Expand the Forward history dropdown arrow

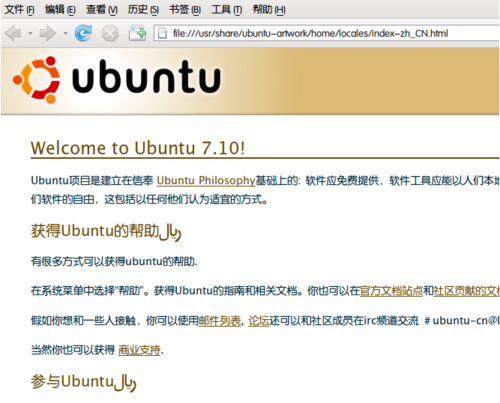coord(65,33)
